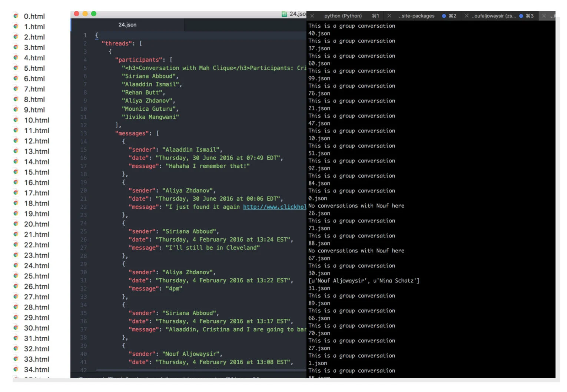The height and width of the screenshot is (392, 567).
Task: Click the Chrome icon beside 8.html
Action: (16, 99)
